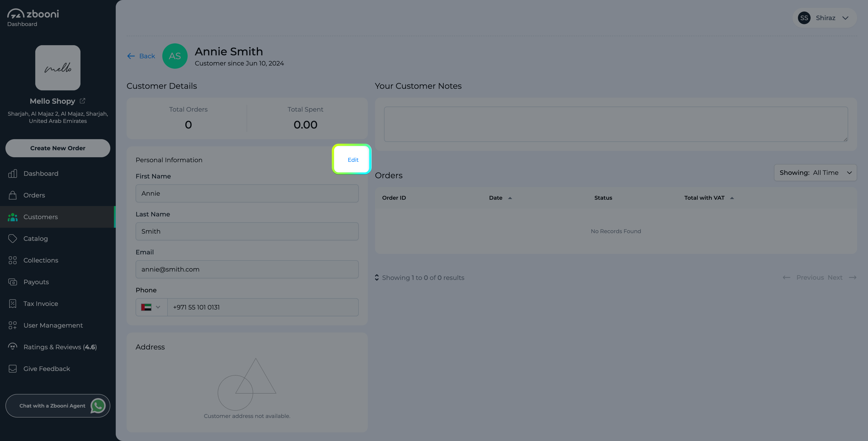Image resolution: width=868 pixels, height=441 pixels.
Task: Open Ratings & Reviews (4.6)
Action: click(x=60, y=347)
